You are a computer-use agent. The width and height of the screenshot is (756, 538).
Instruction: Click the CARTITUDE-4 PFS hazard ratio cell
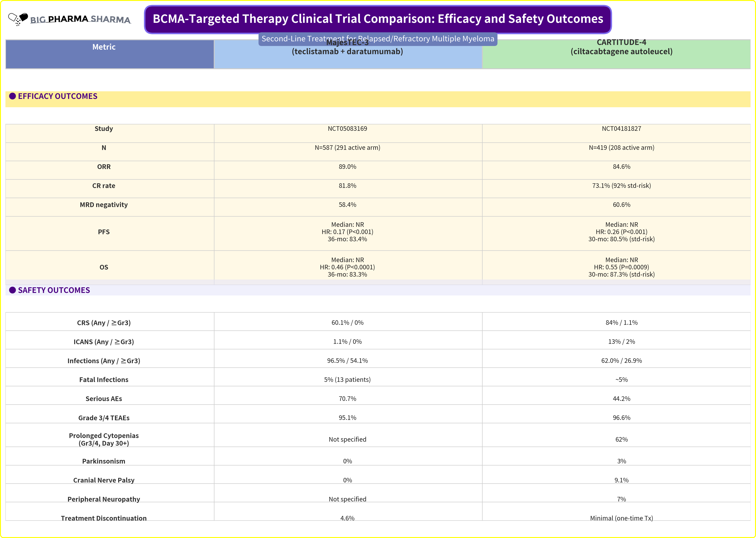(621, 232)
